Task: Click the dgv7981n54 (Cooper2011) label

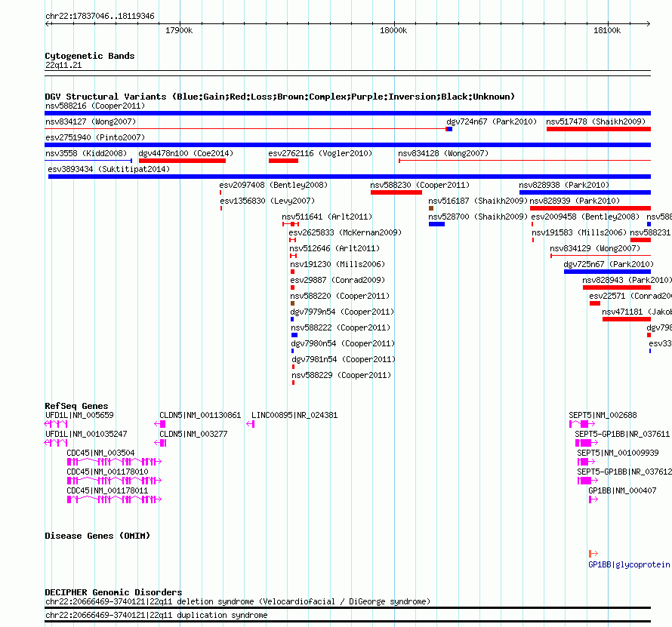Action: [x=344, y=359]
